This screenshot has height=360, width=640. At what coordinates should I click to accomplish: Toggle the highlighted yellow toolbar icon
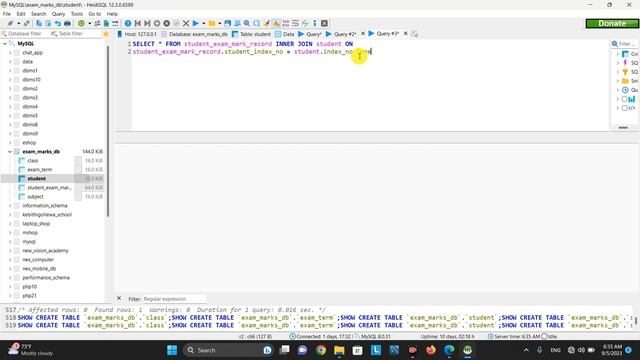276,23
